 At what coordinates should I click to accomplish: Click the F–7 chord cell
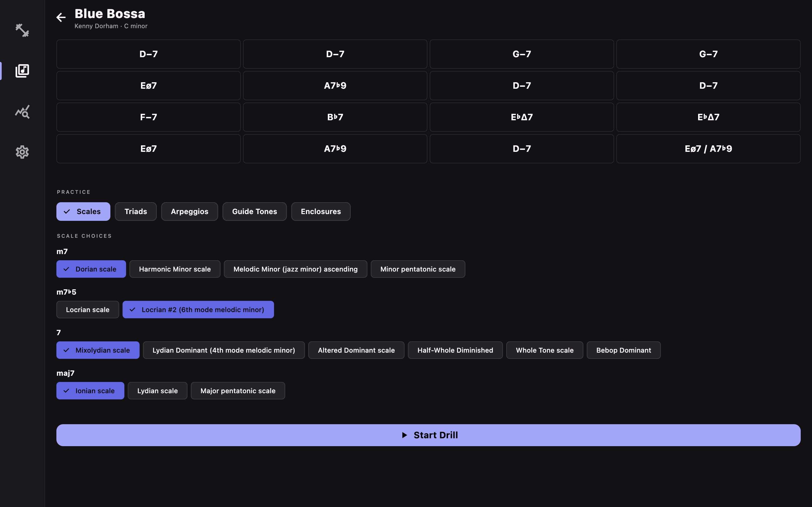point(148,117)
